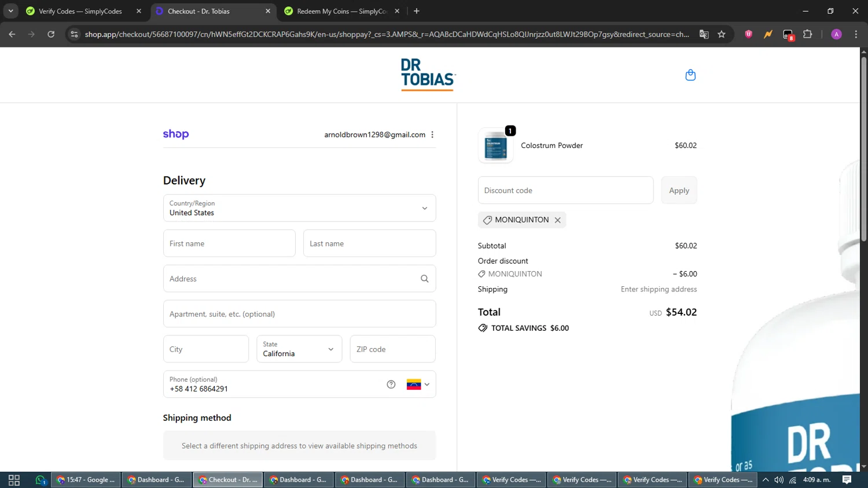
Task: Click the taskbar clock 4:09 a. m.
Action: pyautogui.click(x=816, y=480)
